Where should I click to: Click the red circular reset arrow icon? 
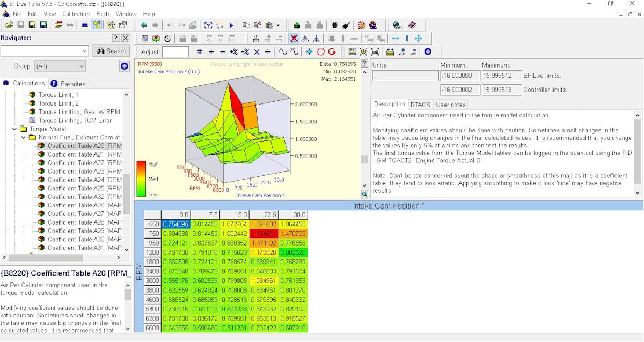click(332, 52)
